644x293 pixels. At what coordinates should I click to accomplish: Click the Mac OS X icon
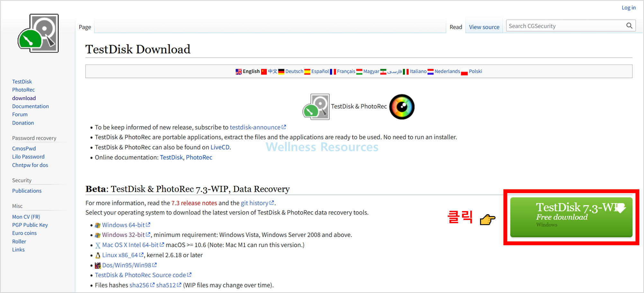[98, 245]
